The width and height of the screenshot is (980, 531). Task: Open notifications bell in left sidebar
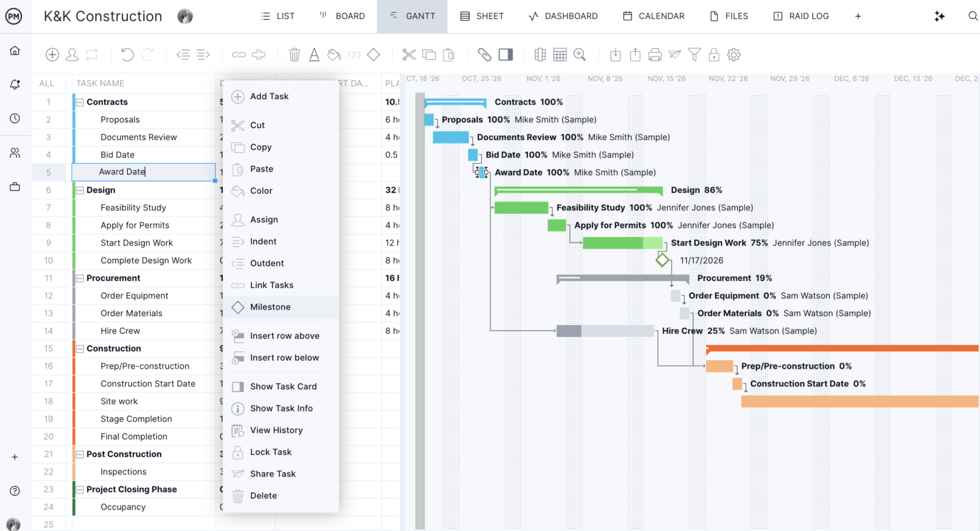click(15, 85)
